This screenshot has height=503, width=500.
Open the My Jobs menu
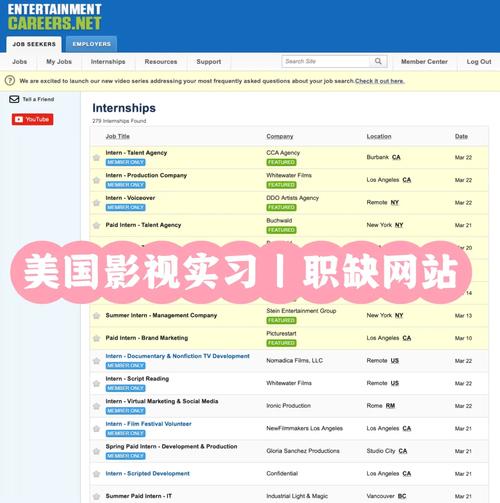pos(59,62)
